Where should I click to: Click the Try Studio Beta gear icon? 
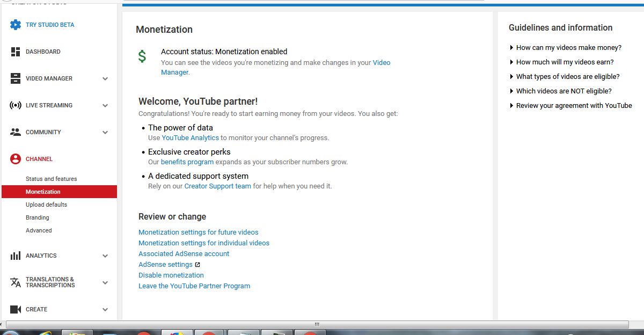click(x=16, y=25)
